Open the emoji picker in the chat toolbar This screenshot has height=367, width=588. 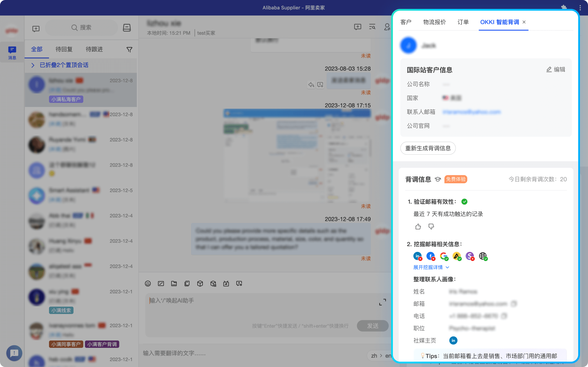pyautogui.click(x=148, y=283)
